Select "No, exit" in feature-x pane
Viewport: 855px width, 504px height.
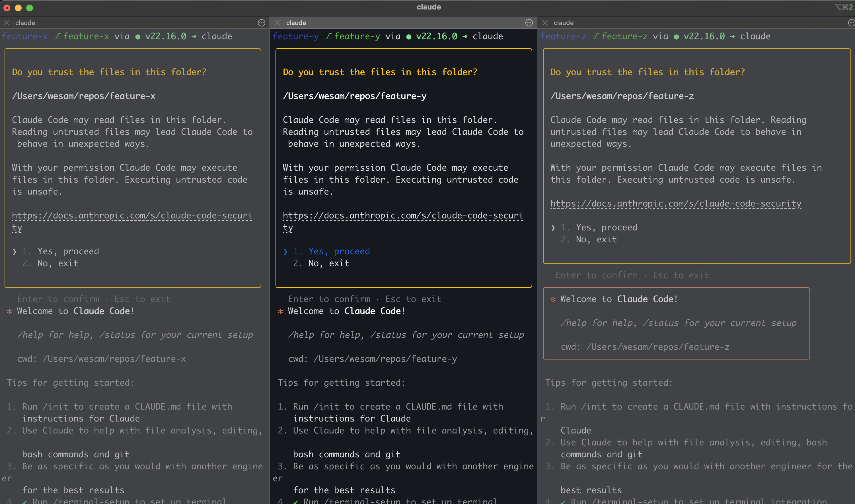58,263
